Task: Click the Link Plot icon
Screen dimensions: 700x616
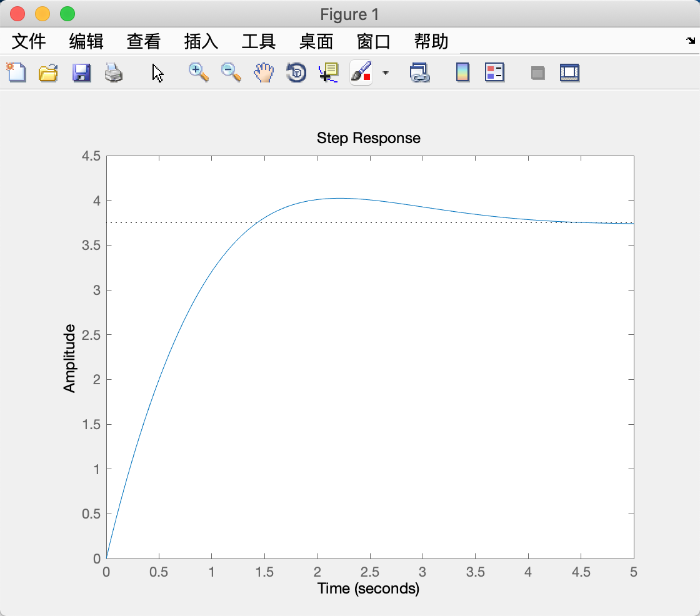Action: pos(421,72)
